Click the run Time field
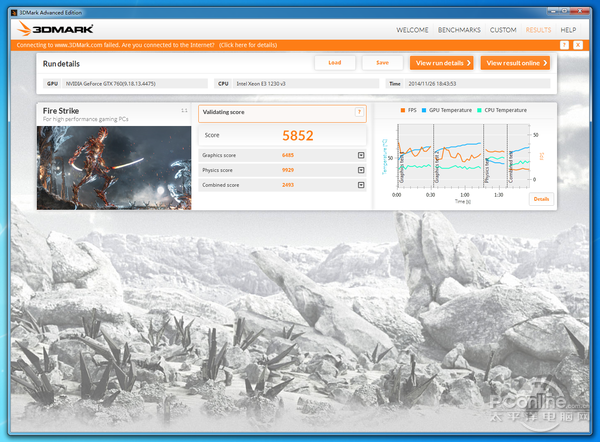Image resolution: width=600 pixels, height=442 pixels. [477, 83]
